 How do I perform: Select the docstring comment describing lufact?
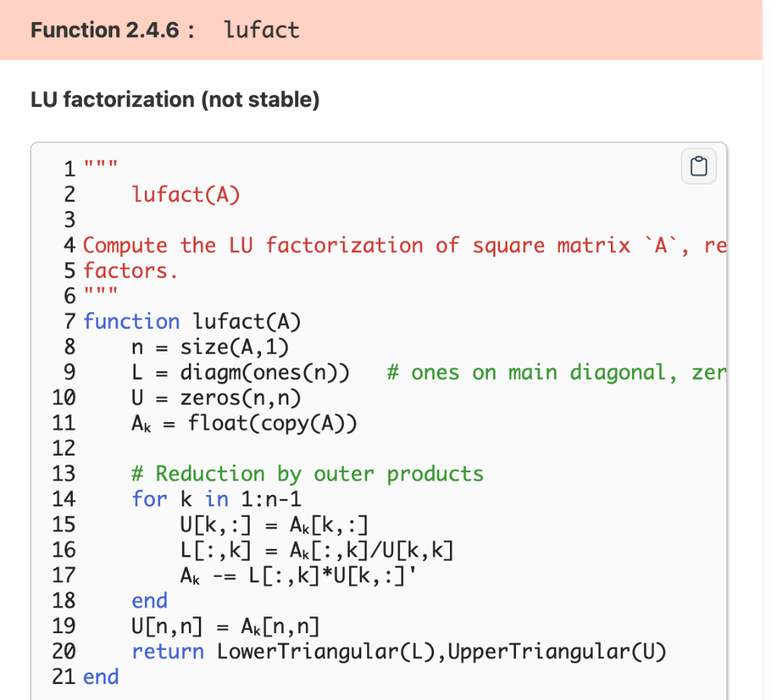tap(304, 244)
